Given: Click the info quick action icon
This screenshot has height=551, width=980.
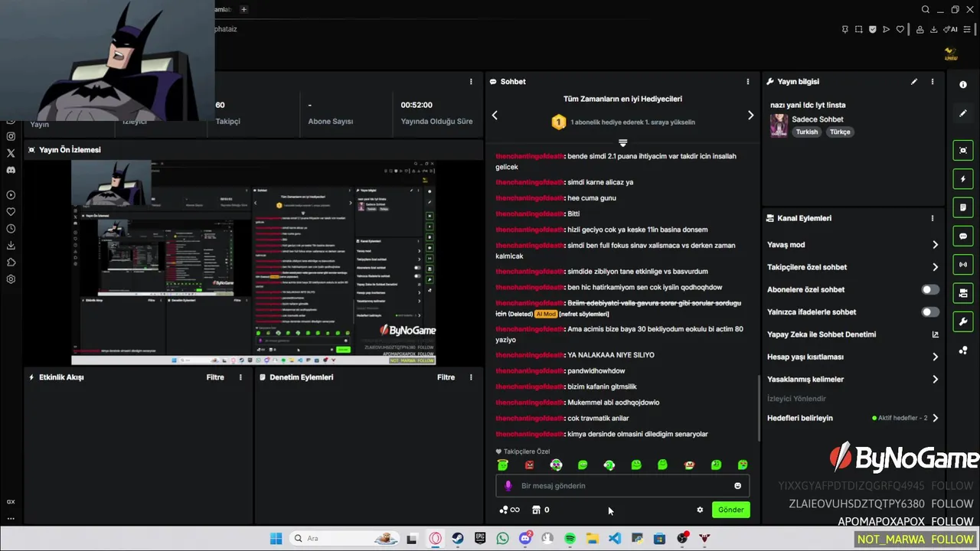Looking at the screenshot, I should (963, 84).
